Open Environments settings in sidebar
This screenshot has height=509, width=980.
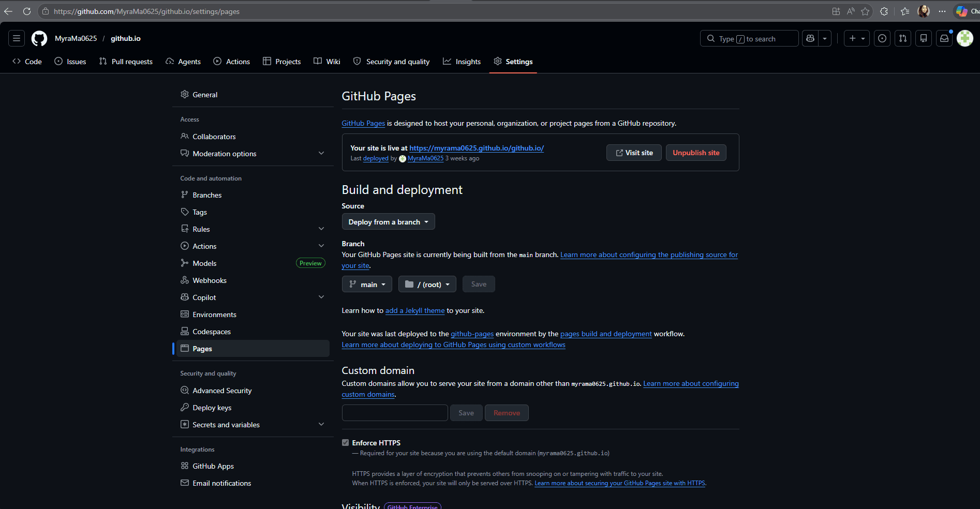[253, 315]
